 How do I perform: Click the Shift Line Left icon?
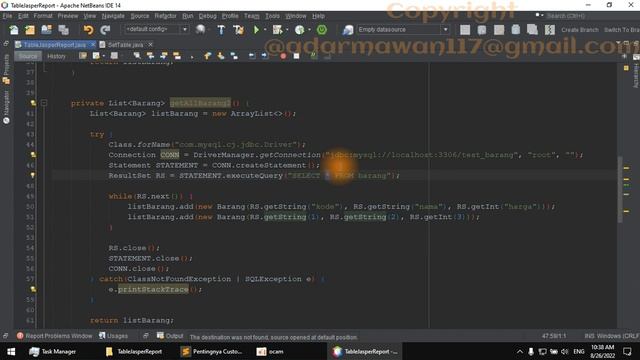[252, 56]
